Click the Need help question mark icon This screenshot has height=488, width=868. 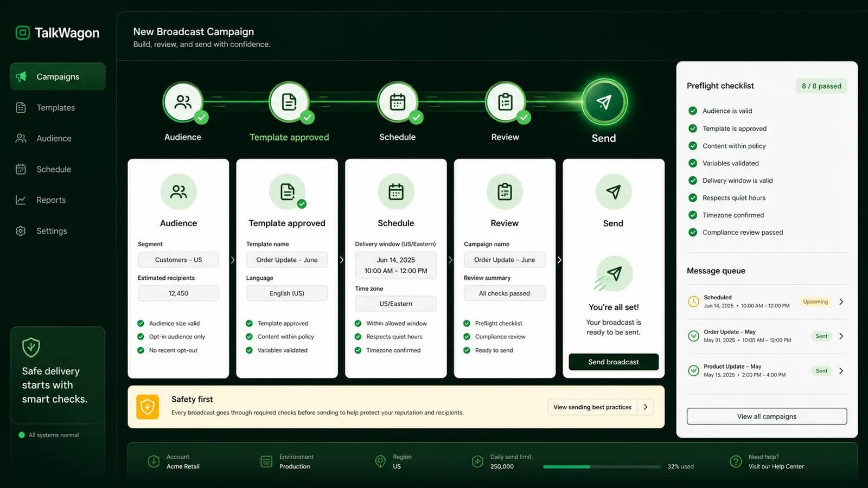click(736, 461)
